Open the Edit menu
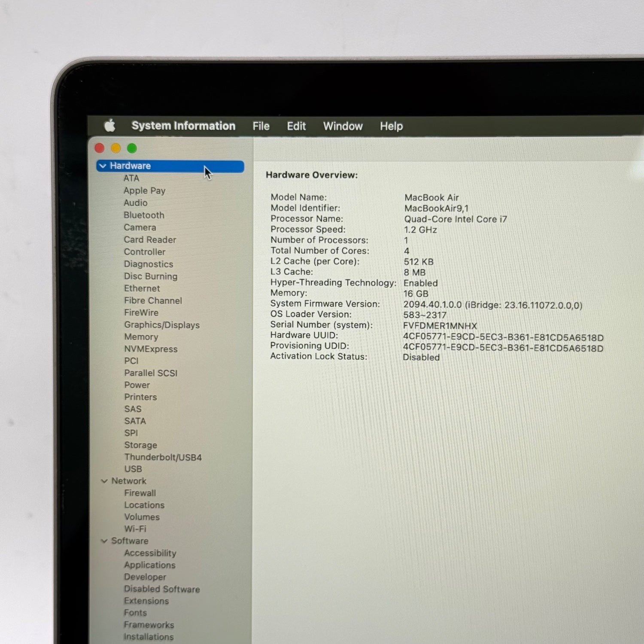The width and height of the screenshot is (644, 644). (x=296, y=126)
